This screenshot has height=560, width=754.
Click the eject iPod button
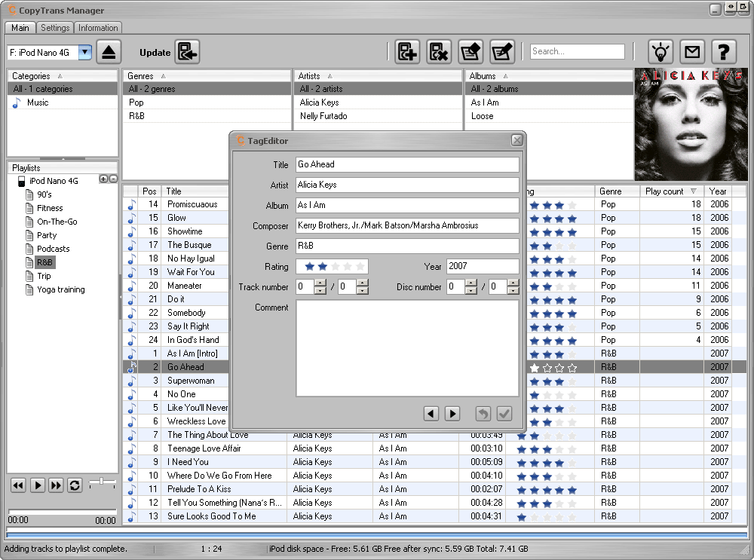pyautogui.click(x=109, y=52)
